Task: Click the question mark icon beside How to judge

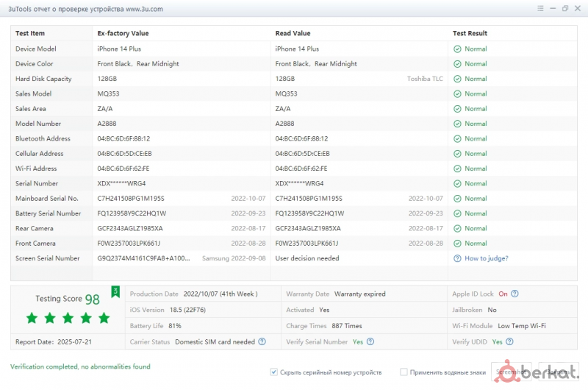Action: [x=457, y=258]
